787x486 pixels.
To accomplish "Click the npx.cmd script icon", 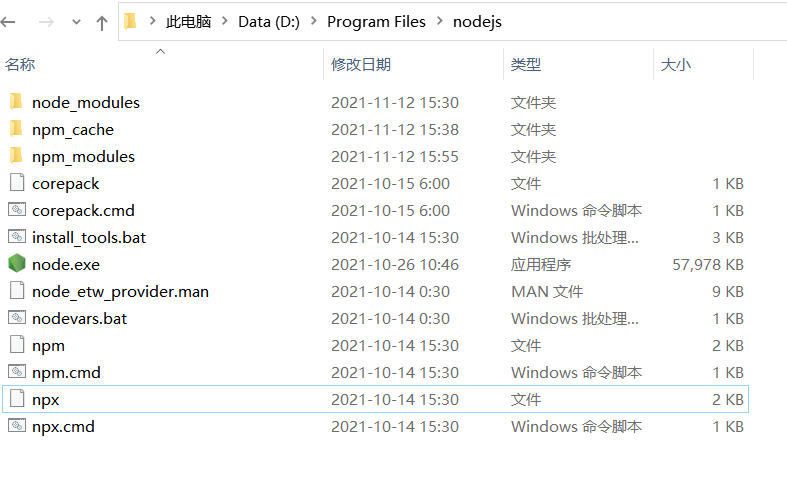I will coord(17,426).
